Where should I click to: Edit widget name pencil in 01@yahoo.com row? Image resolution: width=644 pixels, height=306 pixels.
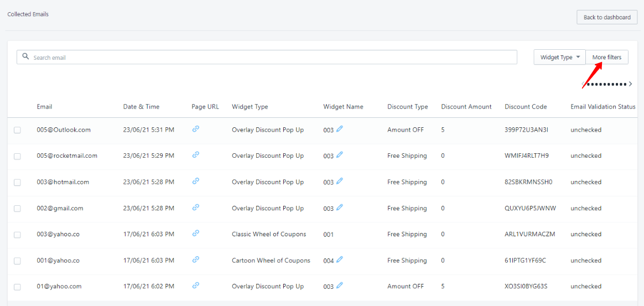point(339,286)
